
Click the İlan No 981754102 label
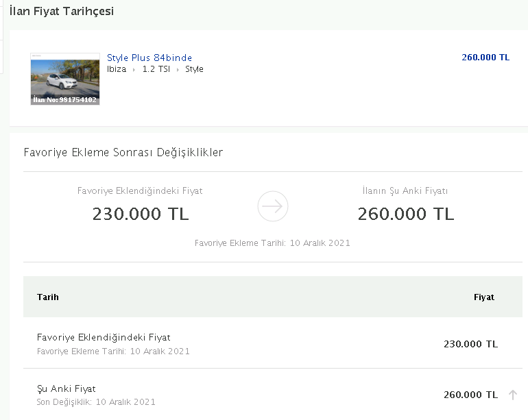[65, 99]
